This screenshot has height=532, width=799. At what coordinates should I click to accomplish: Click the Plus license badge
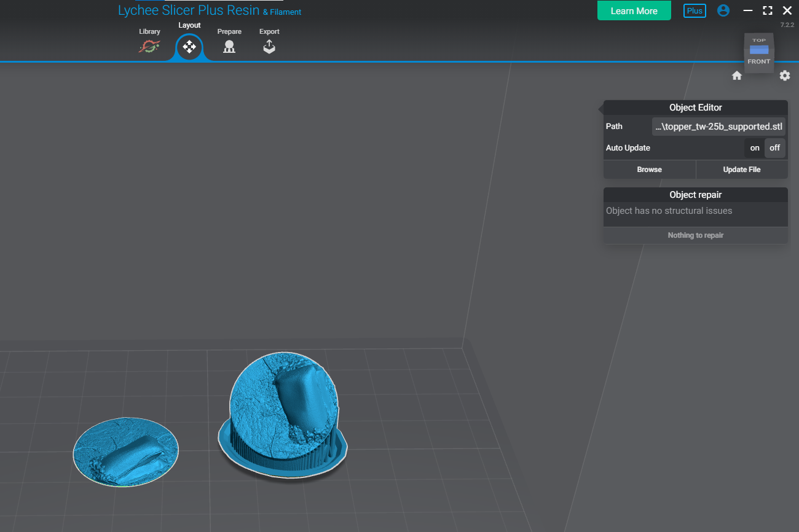point(695,10)
